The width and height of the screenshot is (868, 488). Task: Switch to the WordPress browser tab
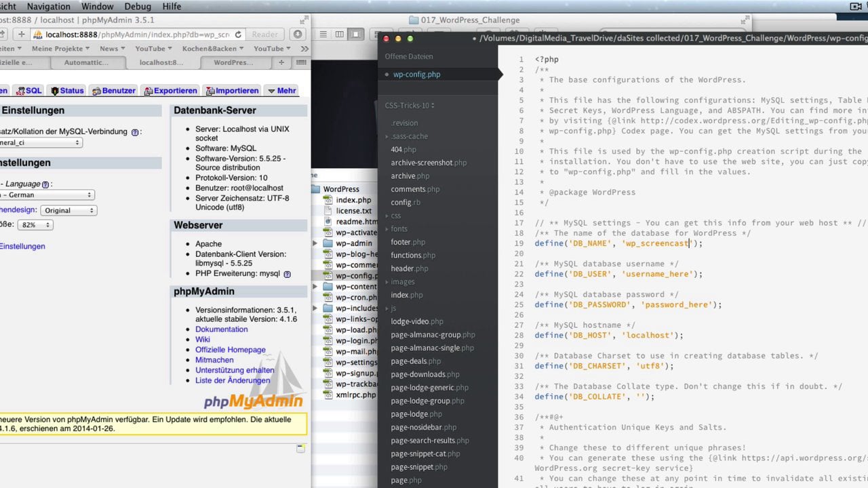[233, 62]
